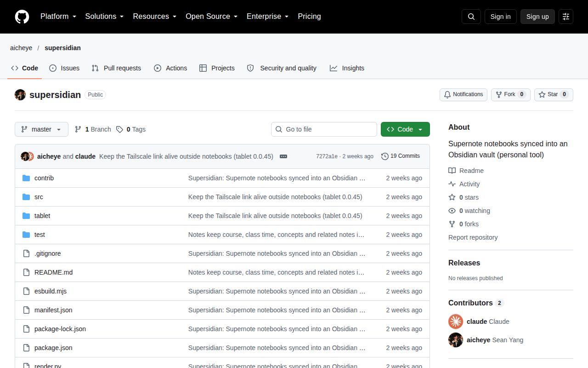
Task: Click the tablet folder icon
Action: pos(26,216)
